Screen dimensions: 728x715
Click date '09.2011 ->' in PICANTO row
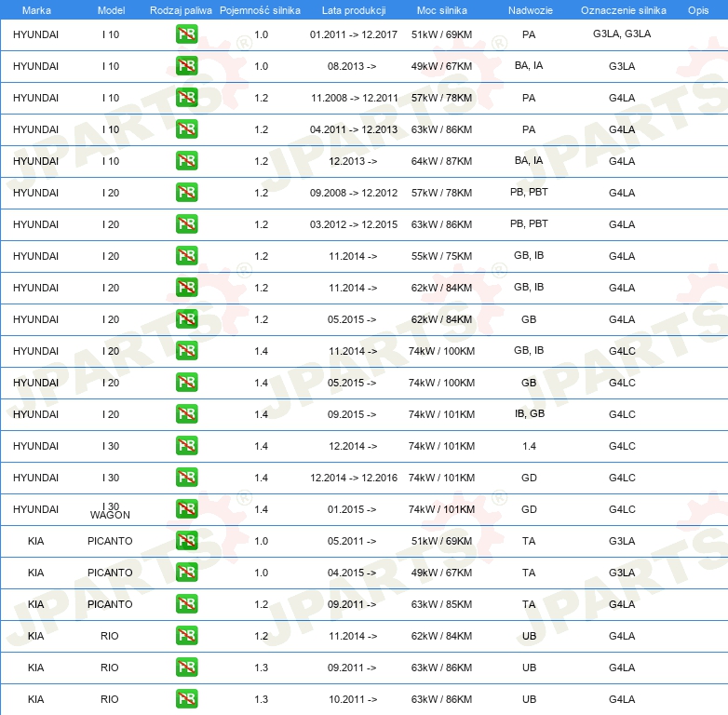coord(352,604)
